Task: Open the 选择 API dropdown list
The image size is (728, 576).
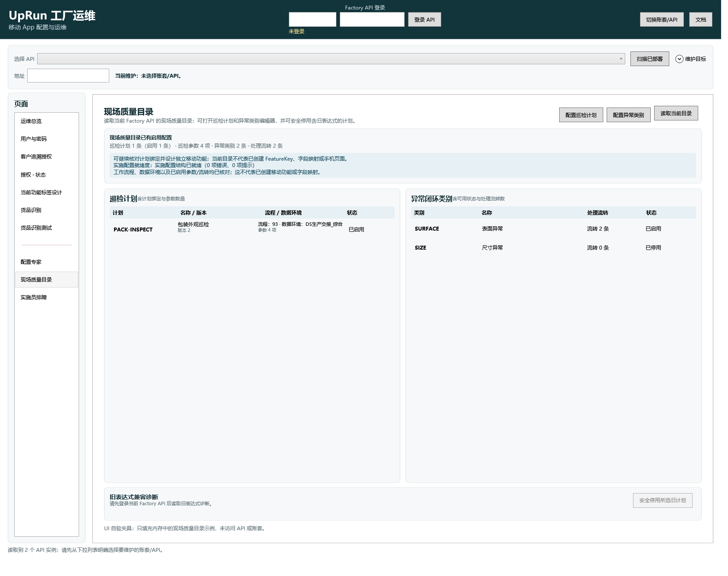Action: [x=331, y=59]
